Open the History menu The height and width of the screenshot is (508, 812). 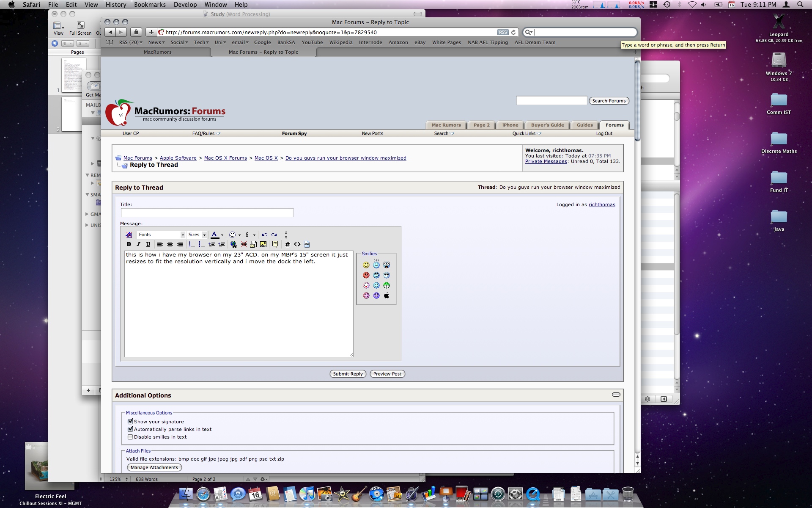pyautogui.click(x=116, y=5)
